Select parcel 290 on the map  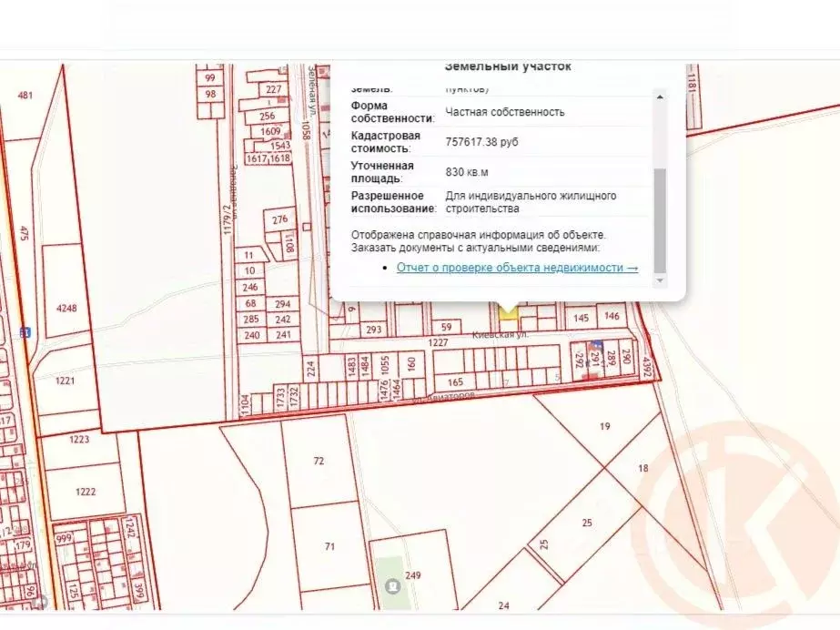tap(627, 356)
